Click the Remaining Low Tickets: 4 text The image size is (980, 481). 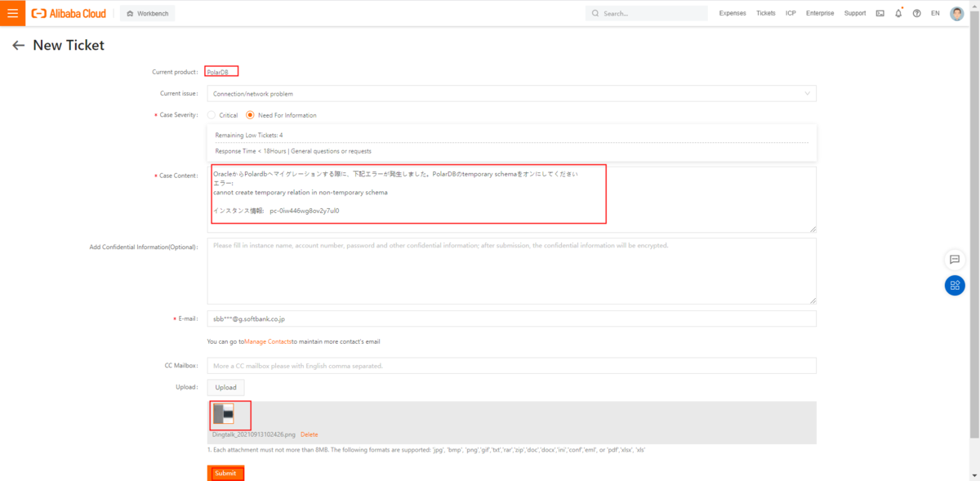tap(249, 135)
